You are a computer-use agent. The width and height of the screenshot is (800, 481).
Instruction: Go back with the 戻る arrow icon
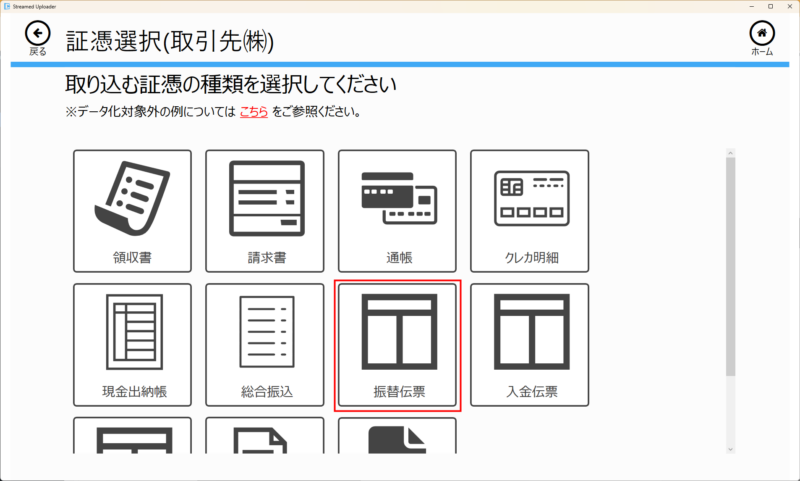pos(38,34)
